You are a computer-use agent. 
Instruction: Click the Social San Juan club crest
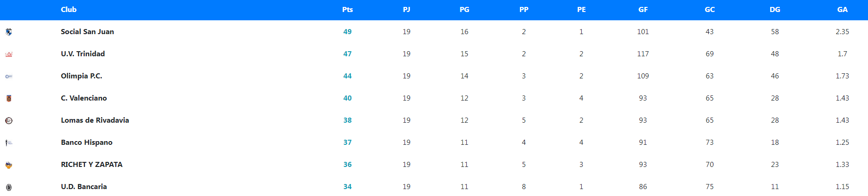coord(9,32)
